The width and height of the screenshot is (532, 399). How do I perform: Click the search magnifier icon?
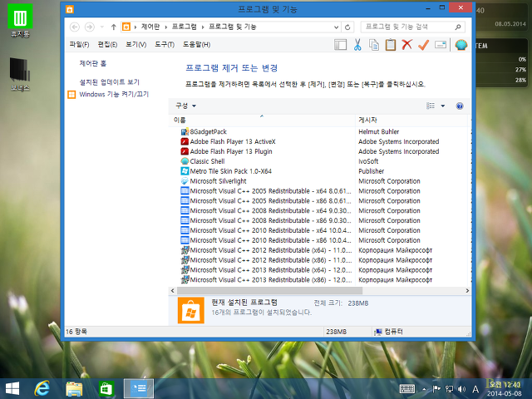[x=458, y=27]
